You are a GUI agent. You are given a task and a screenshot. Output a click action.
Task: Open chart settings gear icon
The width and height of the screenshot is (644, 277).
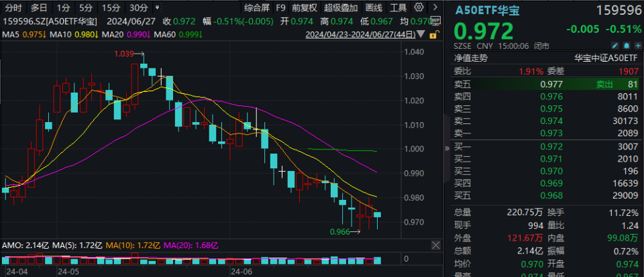click(x=419, y=7)
